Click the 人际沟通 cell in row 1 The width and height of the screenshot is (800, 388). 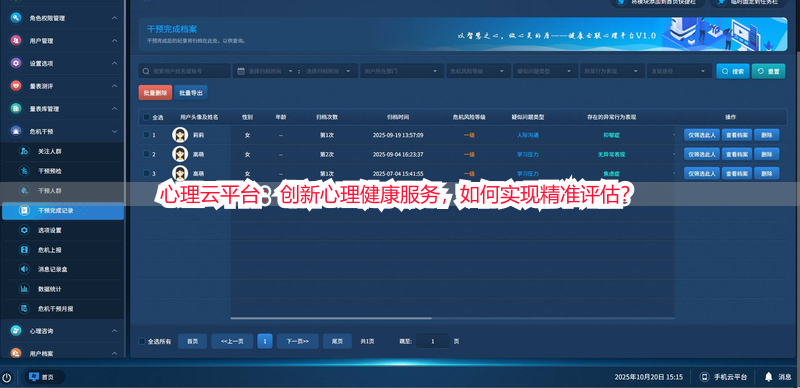pos(528,135)
